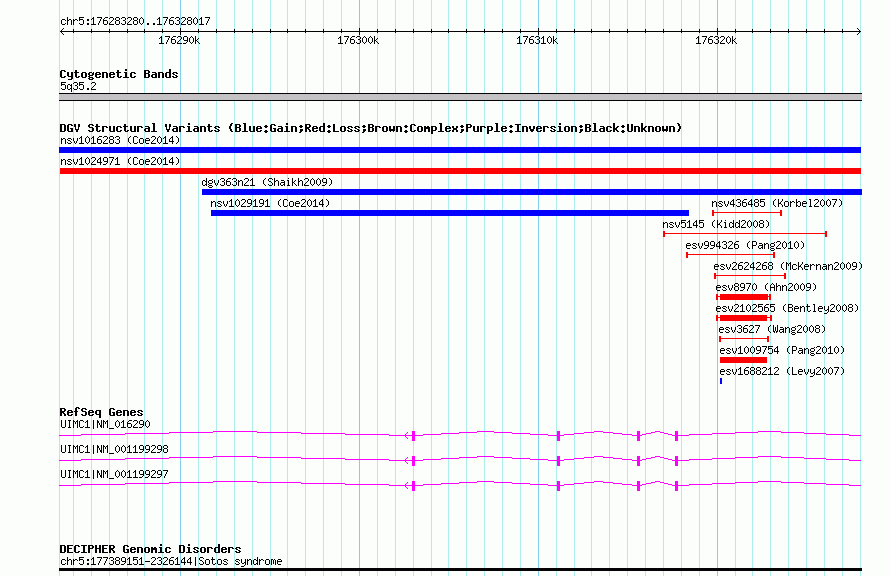
Task: Select the small blue esv1688212 mark
Action: [721, 381]
